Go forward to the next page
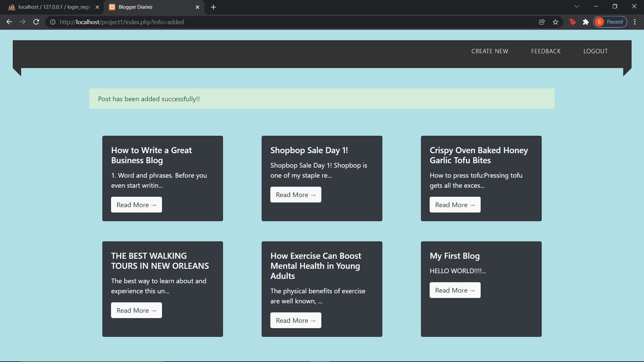The height and width of the screenshot is (362, 644). tap(22, 22)
